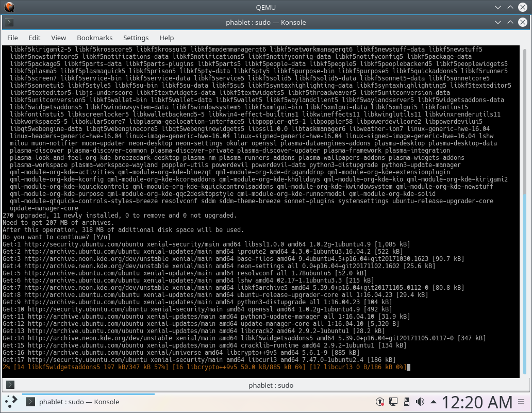532x413 pixels.
Task: Open the chevron menu on the QEMU title bar
Action: coord(497,7)
